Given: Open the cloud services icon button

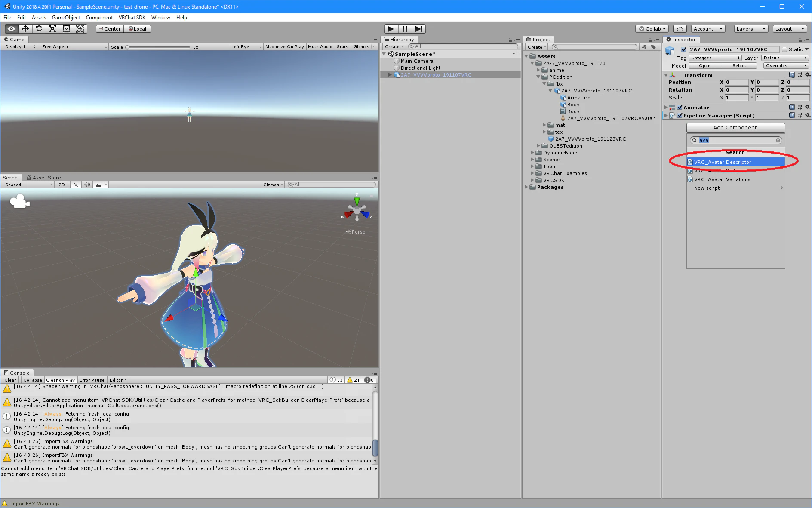Looking at the screenshot, I should tap(680, 29).
